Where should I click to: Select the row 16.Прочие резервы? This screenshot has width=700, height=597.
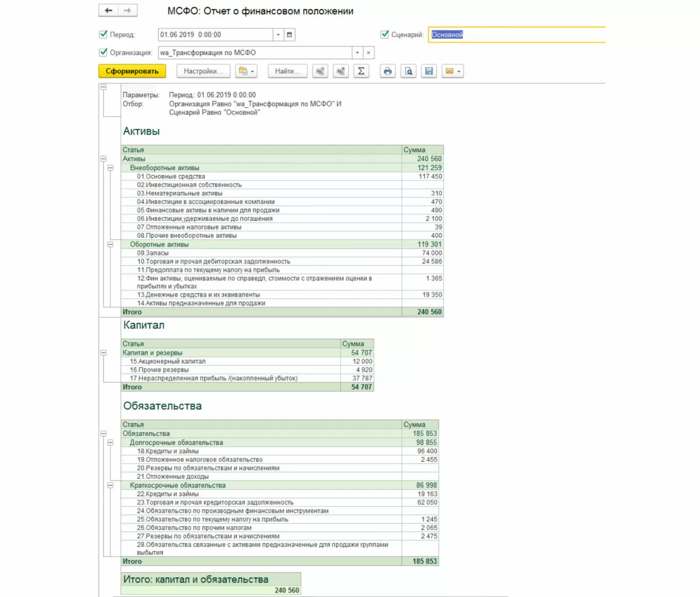click(x=248, y=370)
